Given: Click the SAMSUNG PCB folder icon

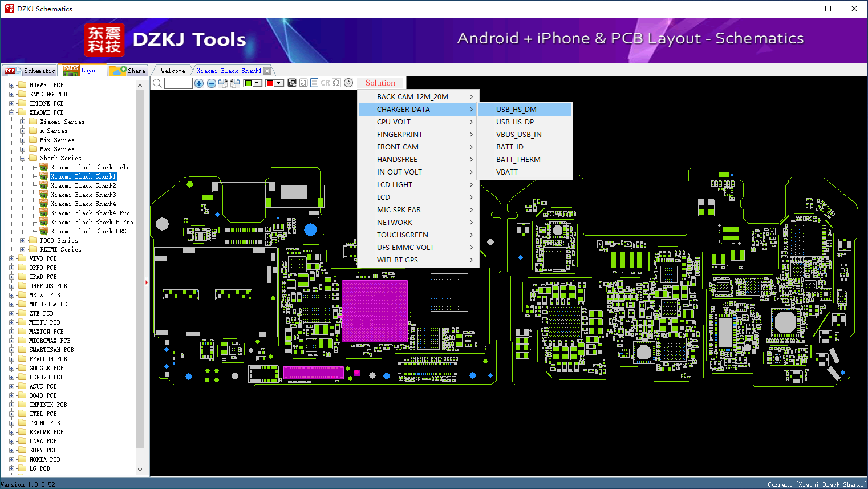Looking at the screenshot, I should click(22, 94).
